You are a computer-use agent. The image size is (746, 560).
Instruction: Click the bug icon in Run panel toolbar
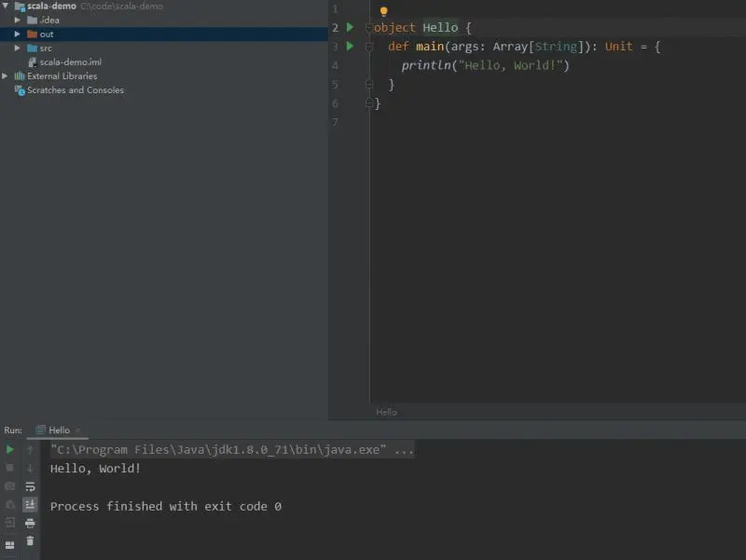pyautogui.click(x=9, y=504)
